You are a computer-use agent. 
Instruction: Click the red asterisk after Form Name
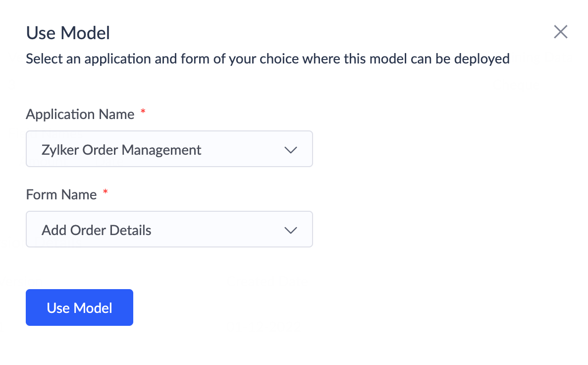[105, 193]
